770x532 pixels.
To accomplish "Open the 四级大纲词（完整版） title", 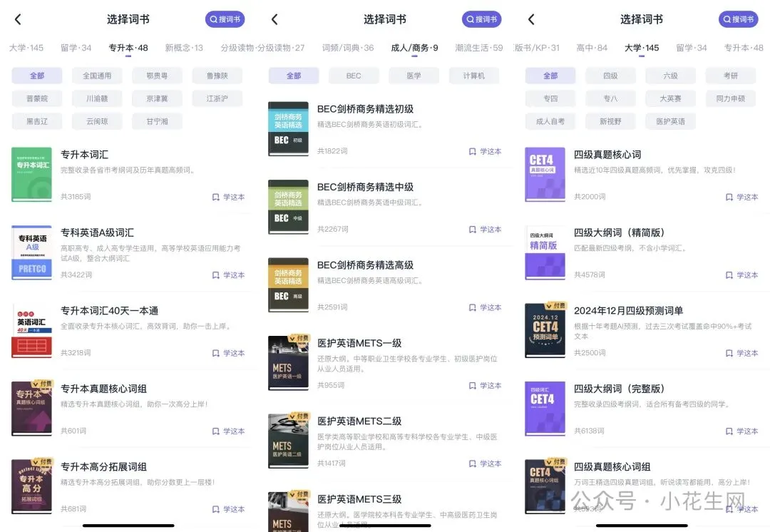I will (620, 389).
